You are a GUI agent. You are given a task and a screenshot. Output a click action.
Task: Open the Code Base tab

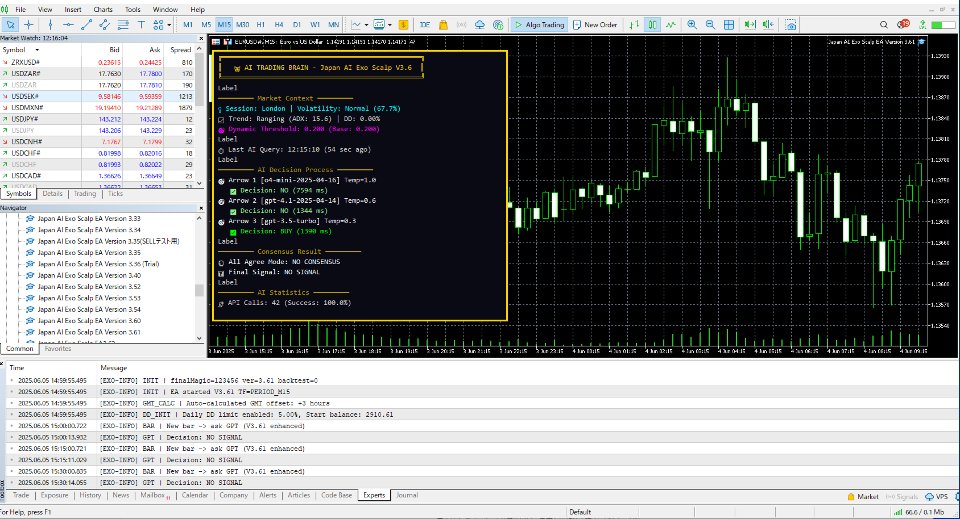pos(336,495)
